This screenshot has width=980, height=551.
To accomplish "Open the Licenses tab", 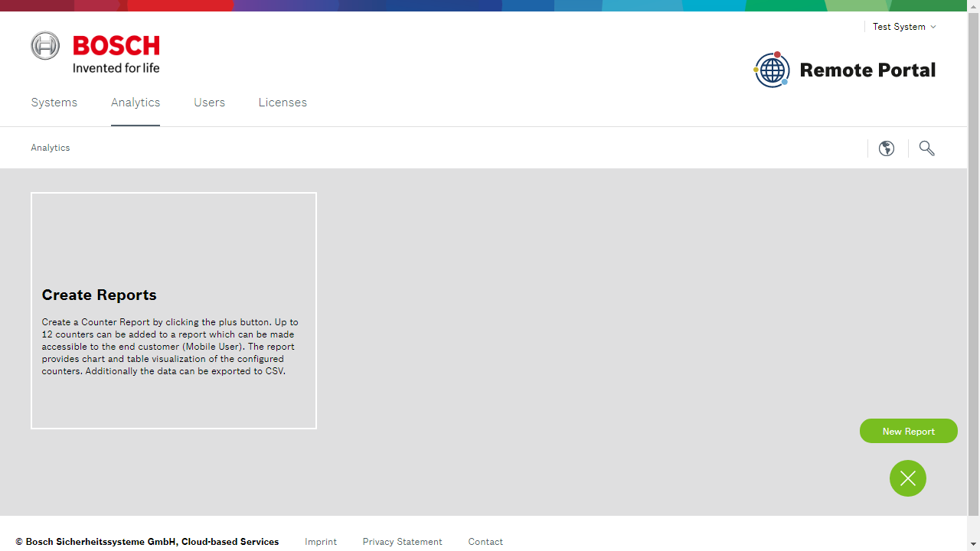I will click(x=283, y=103).
